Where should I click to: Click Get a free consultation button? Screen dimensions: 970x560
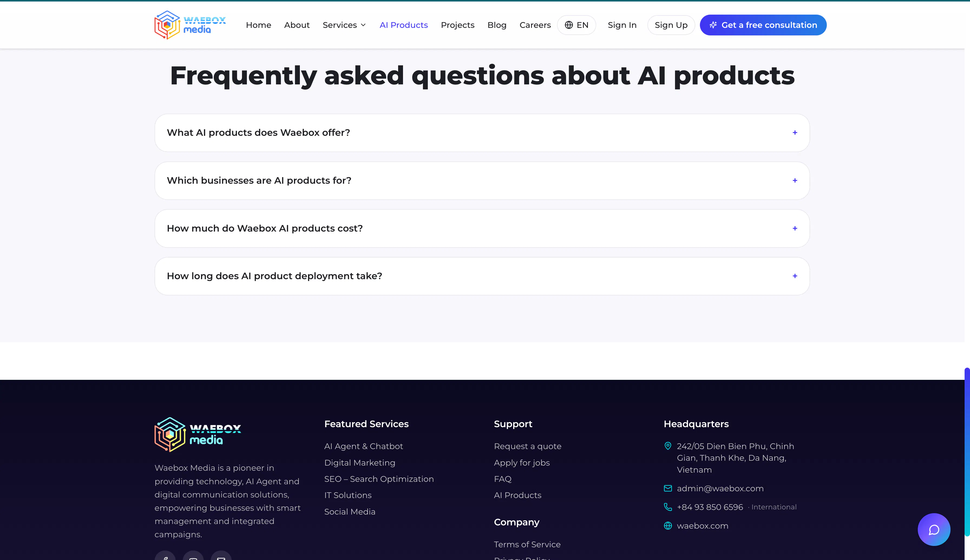(x=763, y=25)
